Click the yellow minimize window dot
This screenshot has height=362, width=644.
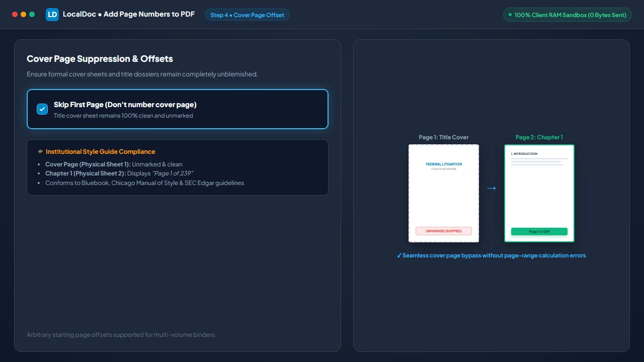(23, 15)
